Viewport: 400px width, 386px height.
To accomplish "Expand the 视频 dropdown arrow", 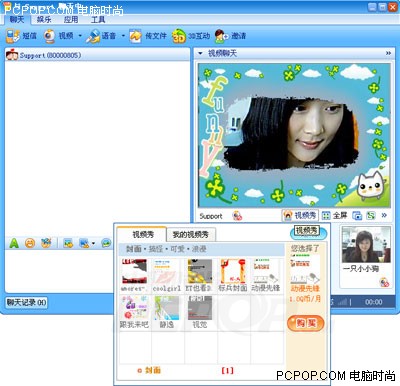I will [x=80, y=36].
